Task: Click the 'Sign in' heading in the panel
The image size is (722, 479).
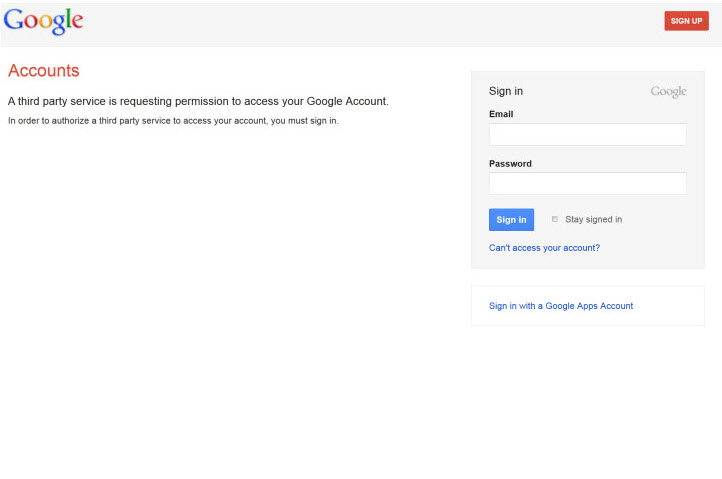Action: (505, 91)
